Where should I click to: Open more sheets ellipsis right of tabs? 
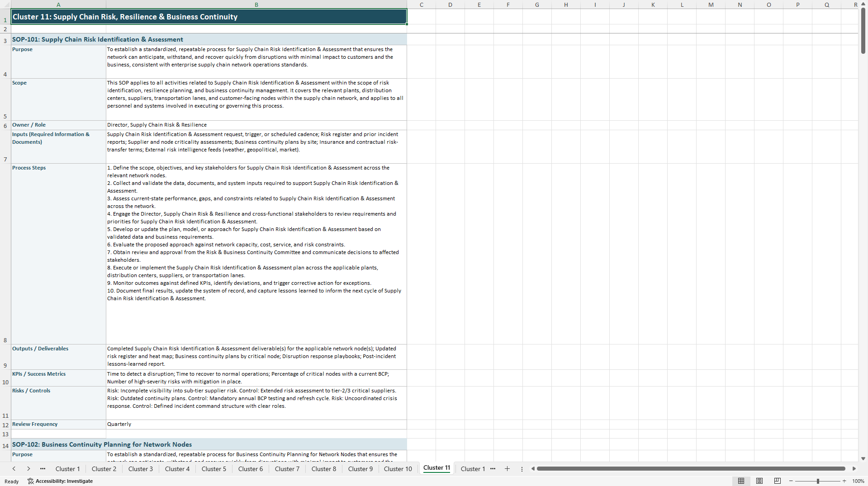coord(493,469)
